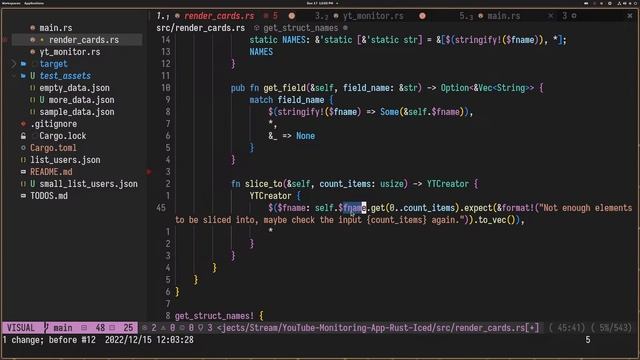Click modified dot on render_cards.rs tab

(291, 16)
